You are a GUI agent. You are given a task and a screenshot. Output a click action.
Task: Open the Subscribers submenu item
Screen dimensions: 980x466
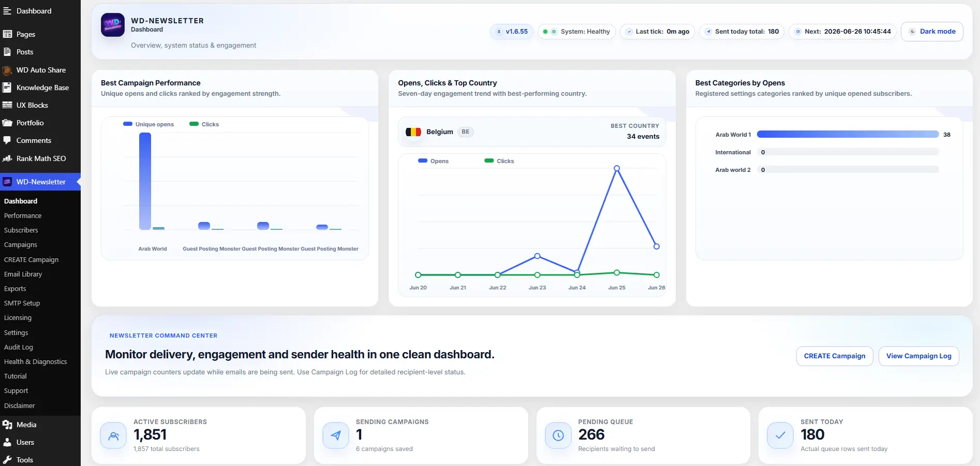click(x=21, y=230)
